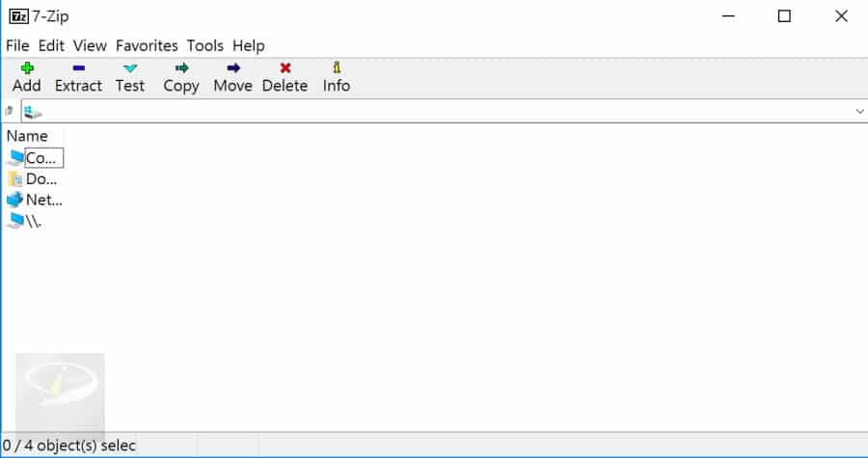Click the 7z logo in title bar
The image size is (868, 458).
tap(19, 16)
